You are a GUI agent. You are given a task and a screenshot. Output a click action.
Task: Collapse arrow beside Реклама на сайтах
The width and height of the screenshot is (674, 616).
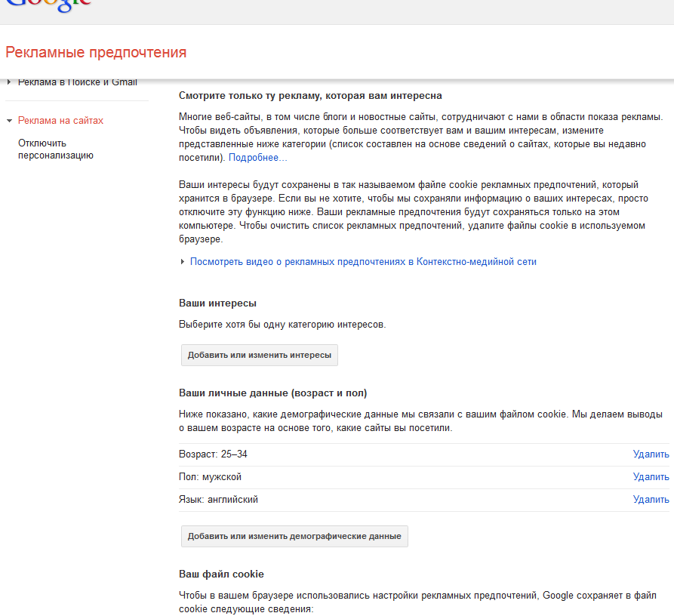9,121
